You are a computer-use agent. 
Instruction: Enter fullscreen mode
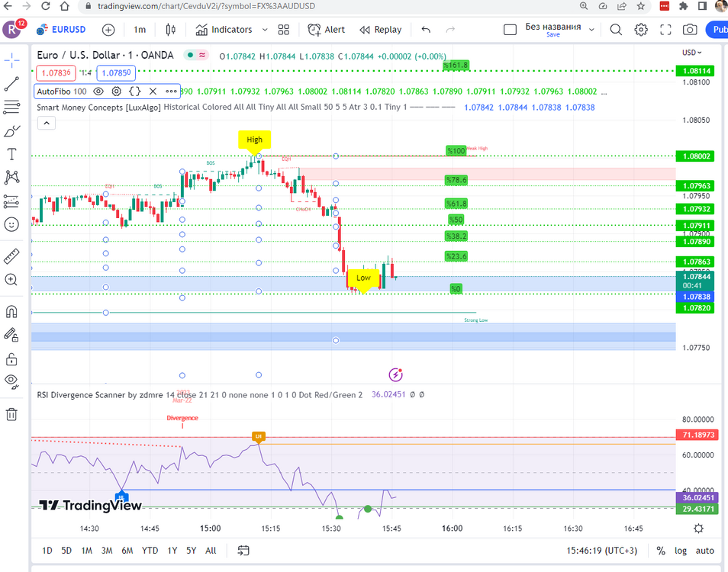(x=665, y=30)
